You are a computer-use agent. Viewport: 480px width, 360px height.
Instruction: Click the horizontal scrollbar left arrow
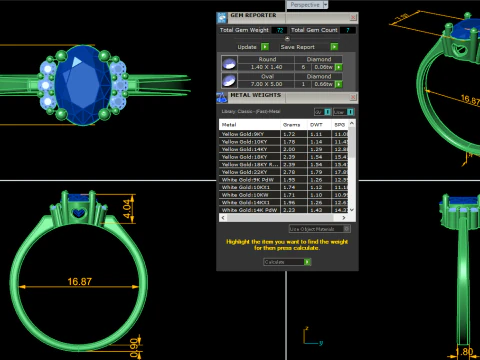223,218
